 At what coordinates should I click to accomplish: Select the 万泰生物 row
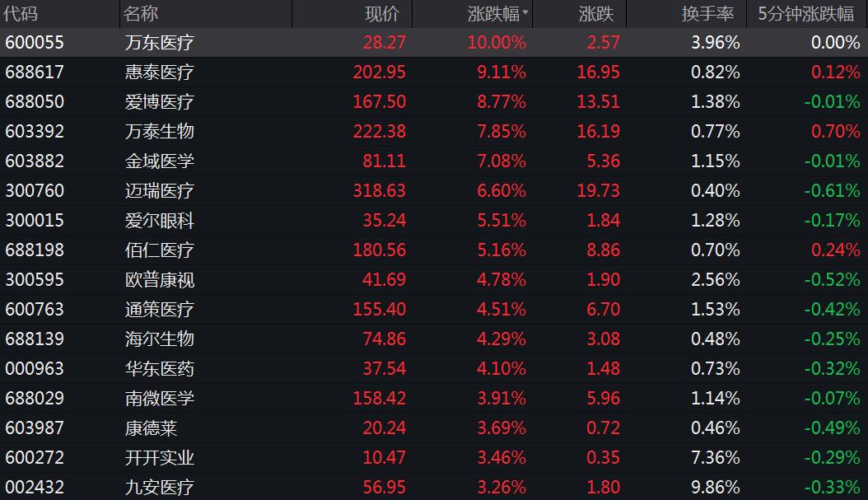[x=434, y=131]
